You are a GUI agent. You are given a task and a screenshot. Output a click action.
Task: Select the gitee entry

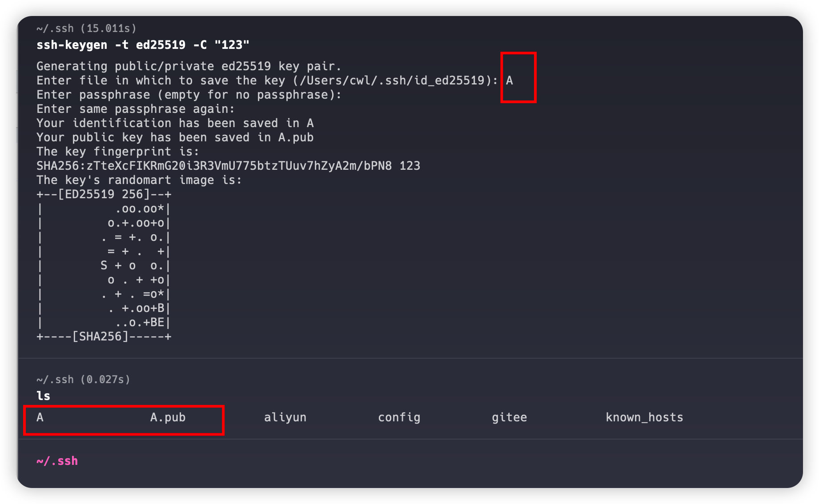[509, 417]
